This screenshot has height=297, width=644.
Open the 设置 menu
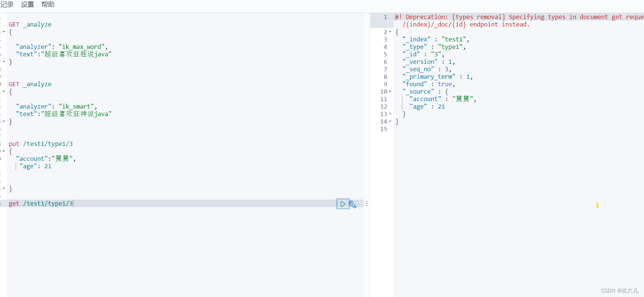27,4
